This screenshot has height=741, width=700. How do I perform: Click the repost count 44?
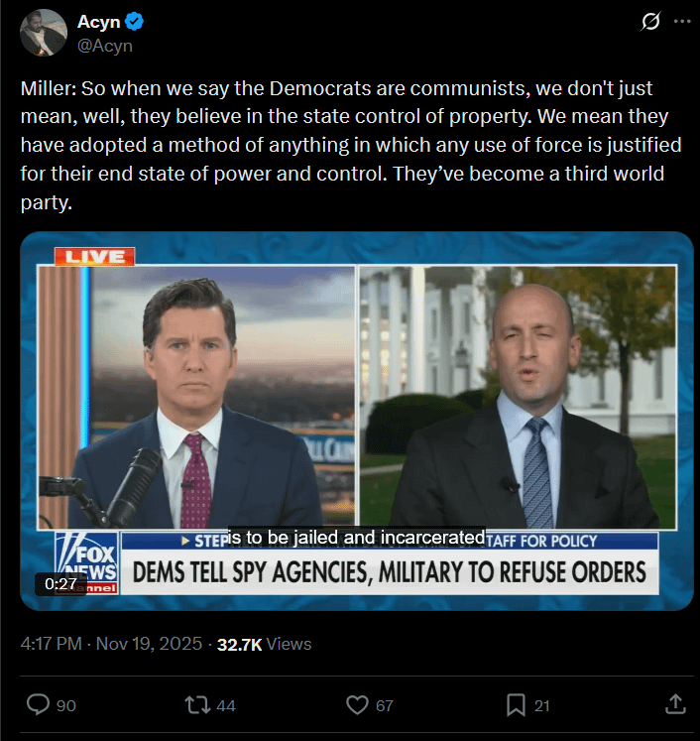225,705
